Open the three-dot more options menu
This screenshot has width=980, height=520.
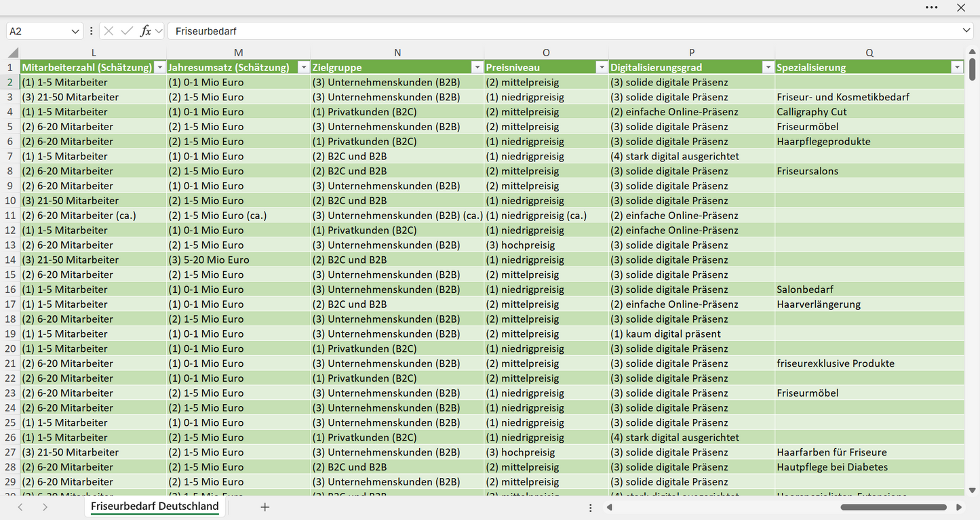click(932, 7)
